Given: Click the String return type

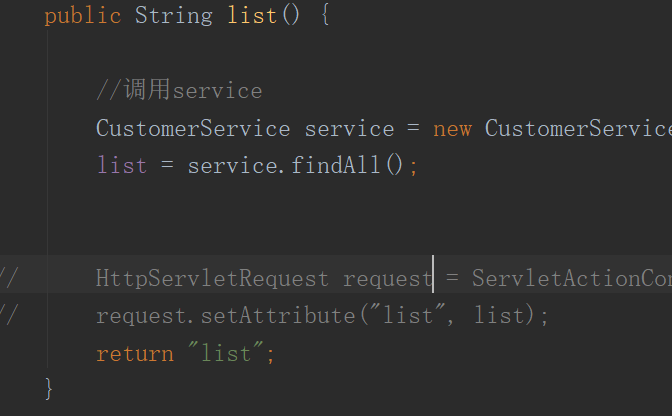Looking at the screenshot, I should 174,17.
